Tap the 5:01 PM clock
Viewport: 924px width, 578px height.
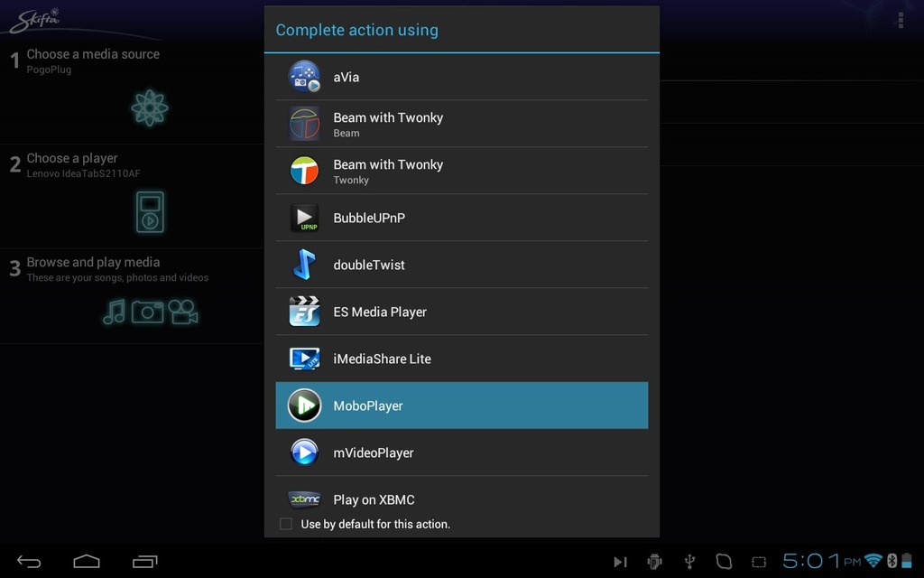click(821, 560)
